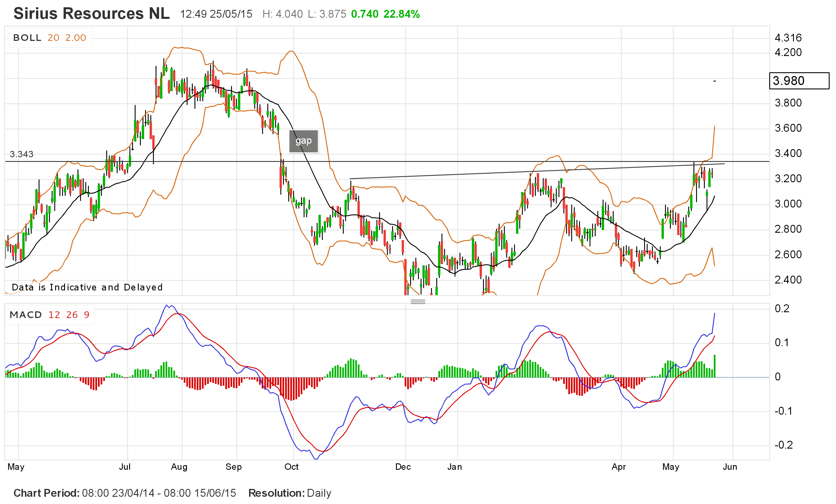Click the green 0.740 change value
The width and height of the screenshot is (836, 504).
click(x=365, y=14)
